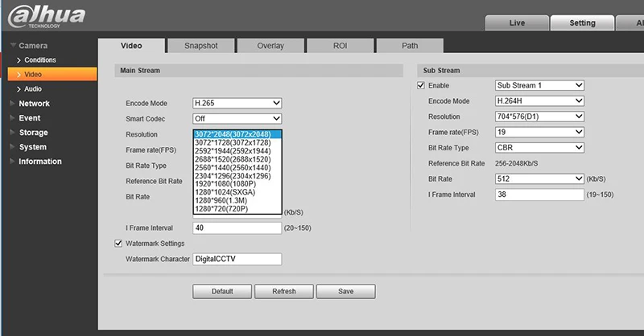This screenshot has width=644, height=336.
Task: Expand the System section
Action: point(33,147)
